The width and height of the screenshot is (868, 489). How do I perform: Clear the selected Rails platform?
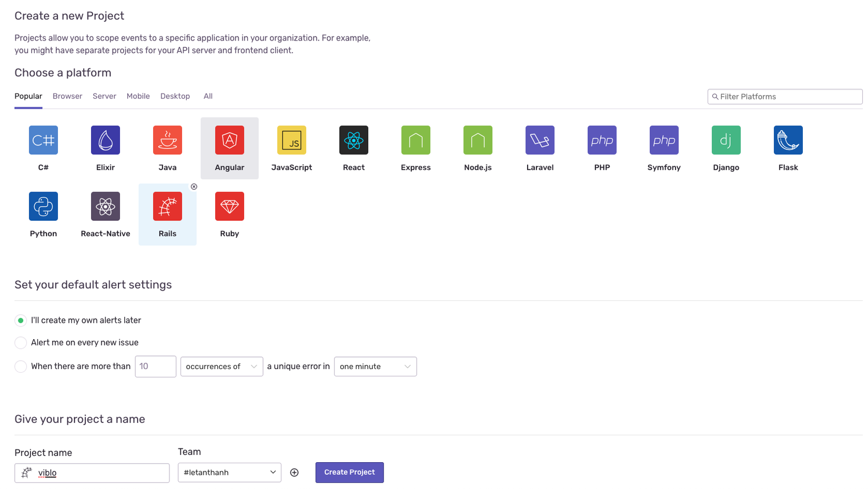pyautogui.click(x=194, y=187)
